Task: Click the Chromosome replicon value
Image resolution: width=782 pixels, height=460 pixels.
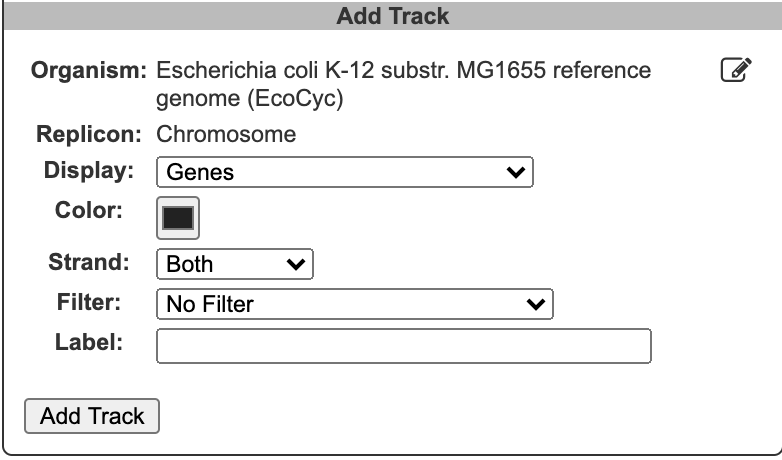Action: click(226, 134)
